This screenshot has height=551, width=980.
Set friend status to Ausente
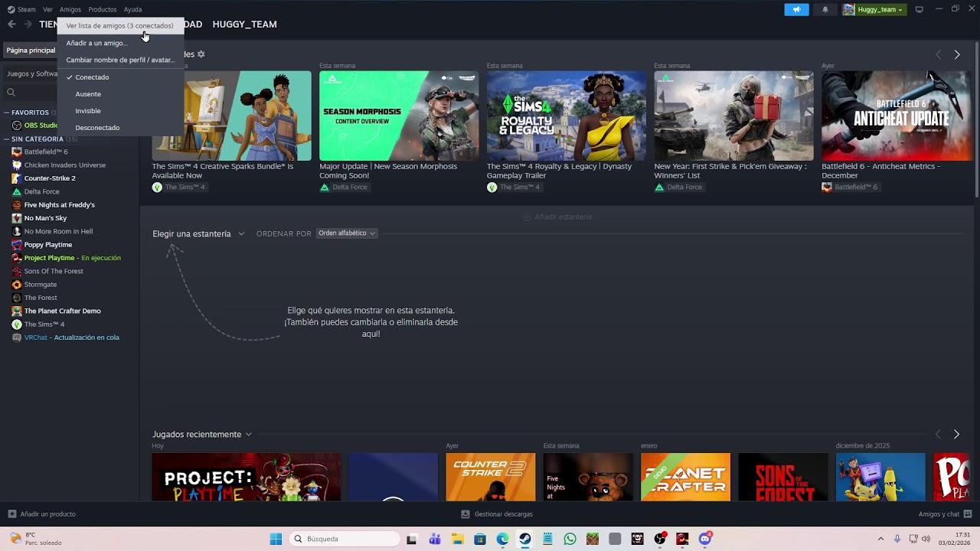click(x=121, y=94)
